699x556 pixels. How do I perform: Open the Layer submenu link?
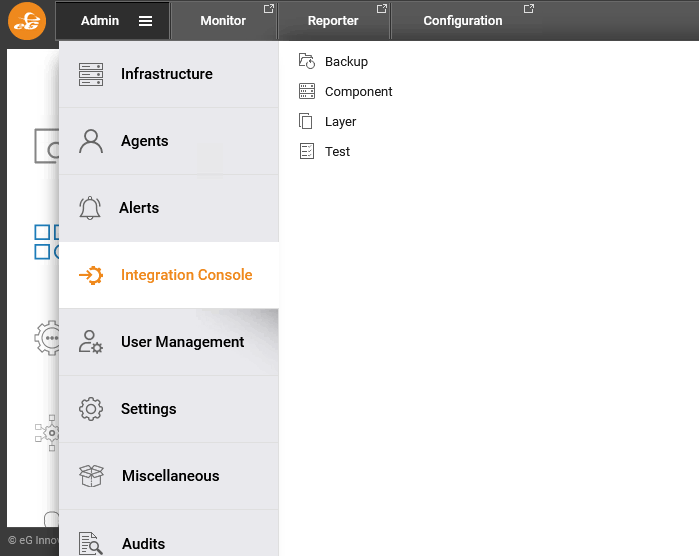click(341, 121)
